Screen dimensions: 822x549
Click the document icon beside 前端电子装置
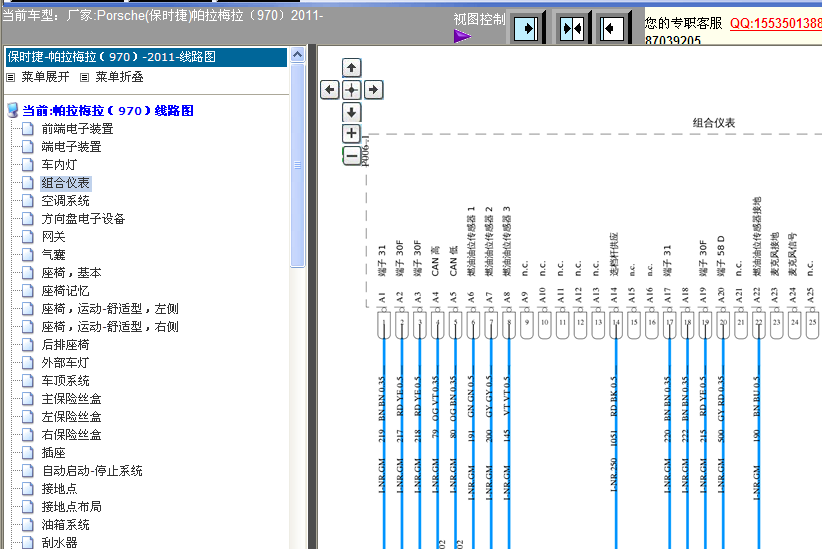[28, 129]
